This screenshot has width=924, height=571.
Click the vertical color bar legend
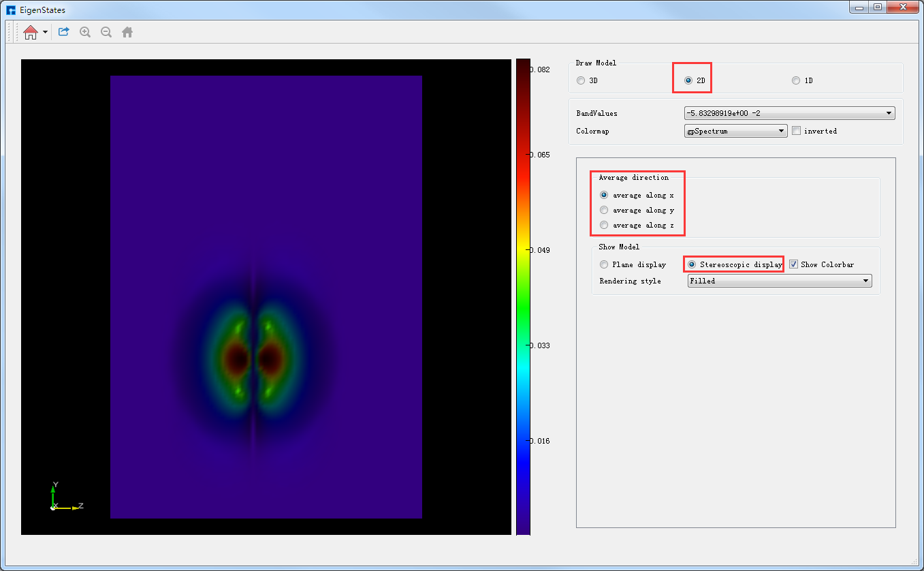(x=522, y=296)
